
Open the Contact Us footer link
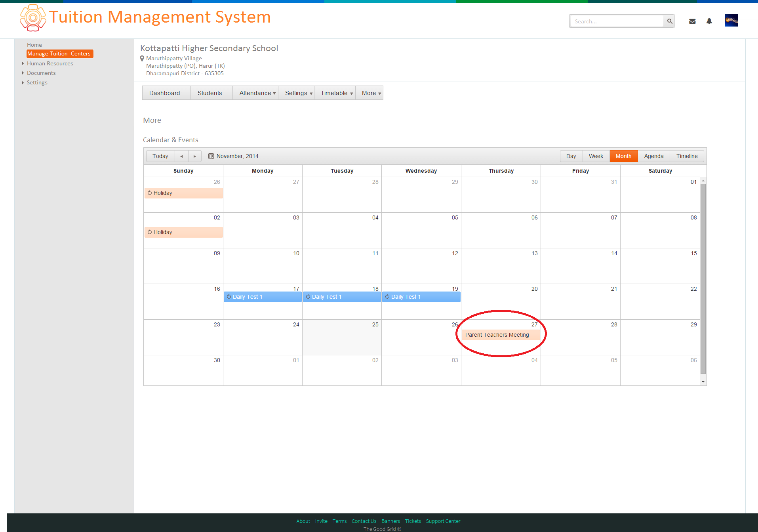tap(364, 521)
